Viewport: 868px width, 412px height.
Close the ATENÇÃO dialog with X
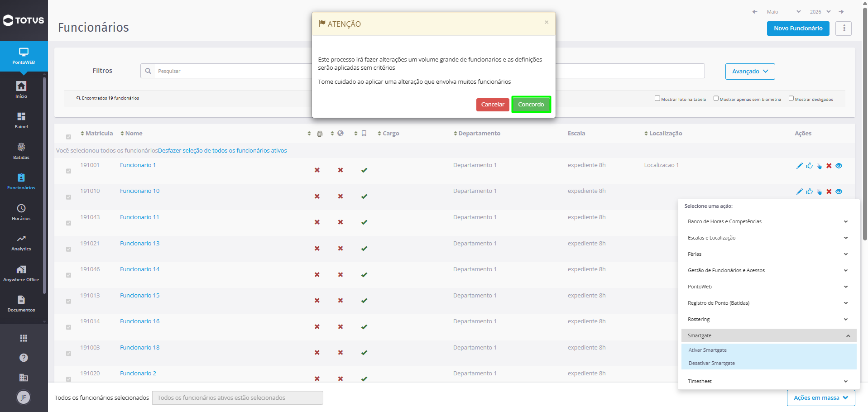[x=547, y=22]
